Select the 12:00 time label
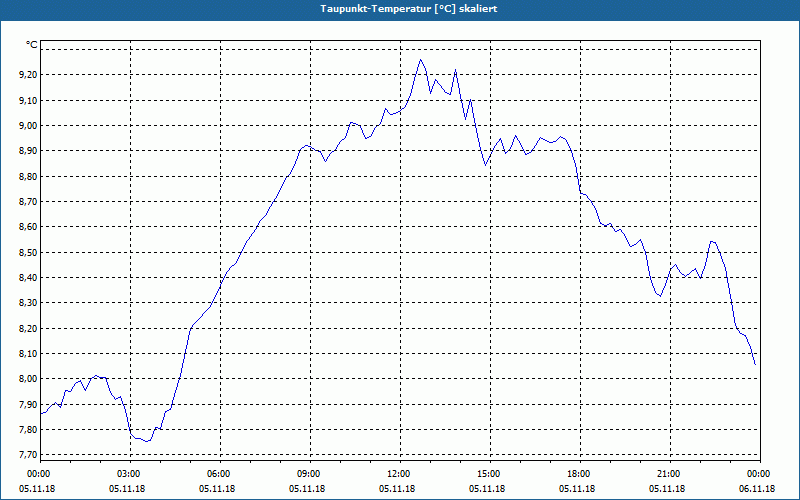The image size is (800, 500). pos(400,474)
